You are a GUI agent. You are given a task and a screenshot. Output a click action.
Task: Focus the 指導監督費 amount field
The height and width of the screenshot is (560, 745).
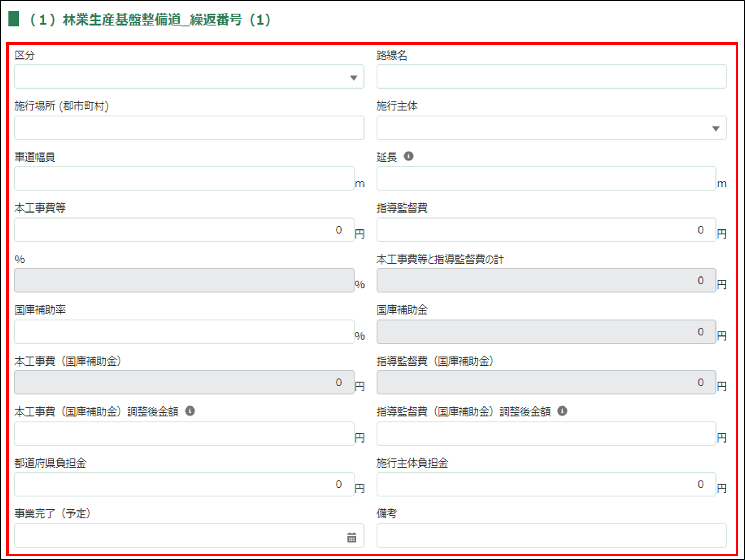click(546, 230)
